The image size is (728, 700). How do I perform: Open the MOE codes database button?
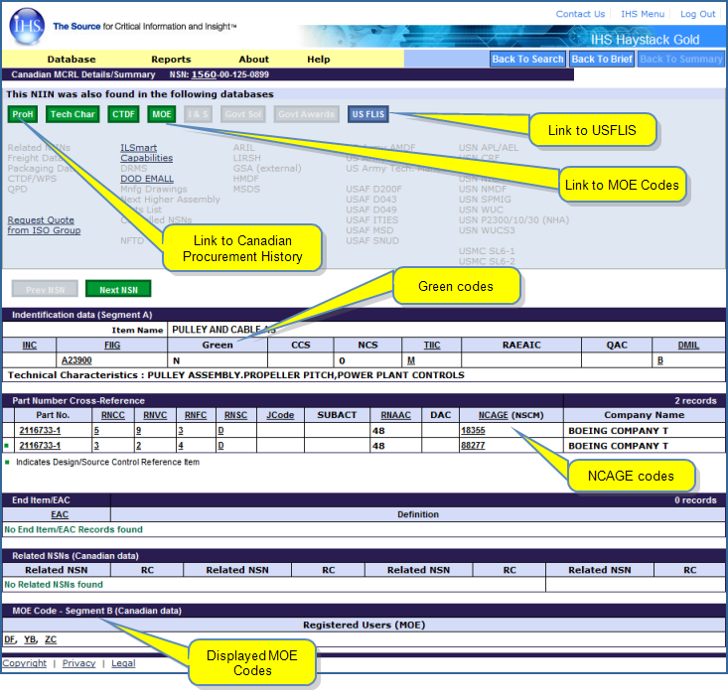[162, 114]
